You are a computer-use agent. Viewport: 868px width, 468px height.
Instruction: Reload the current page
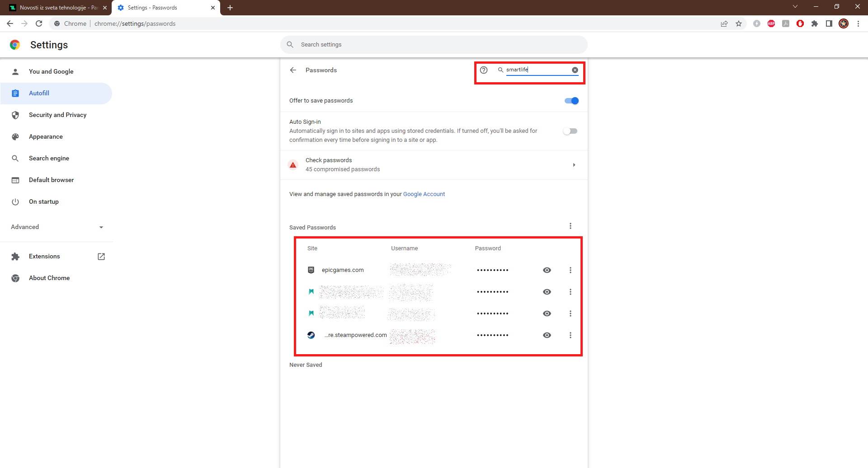point(39,23)
